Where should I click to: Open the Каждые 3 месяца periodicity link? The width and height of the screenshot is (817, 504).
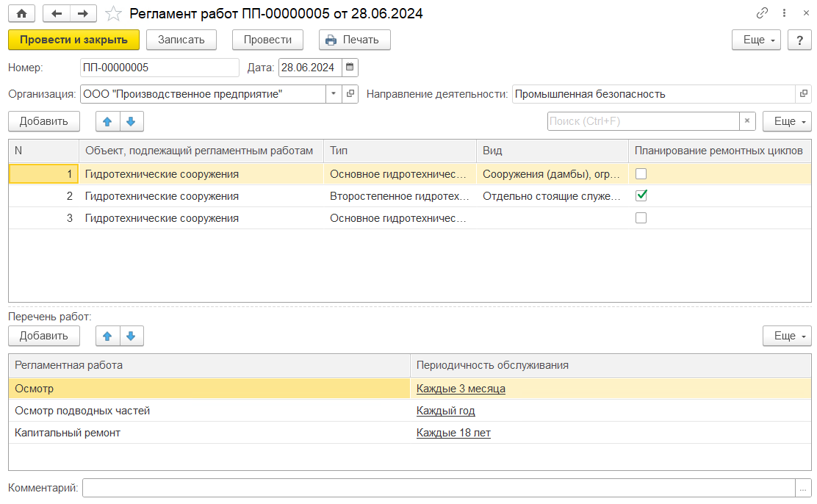461,389
